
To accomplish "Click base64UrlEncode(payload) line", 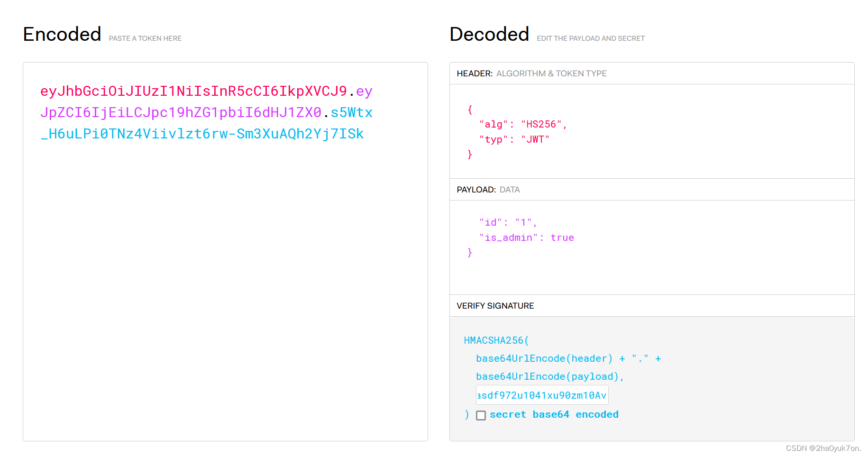I will pyautogui.click(x=550, y=376).
